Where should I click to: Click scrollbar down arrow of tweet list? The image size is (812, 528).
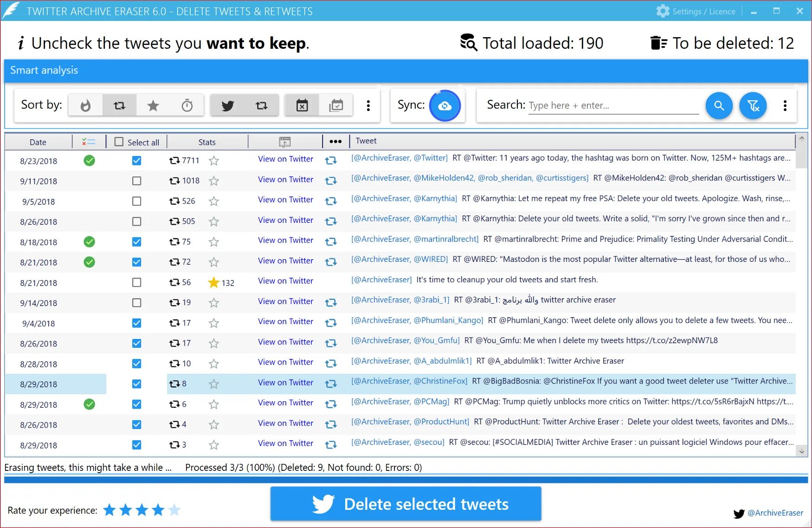pyautogui.click(x=801, y=451)
